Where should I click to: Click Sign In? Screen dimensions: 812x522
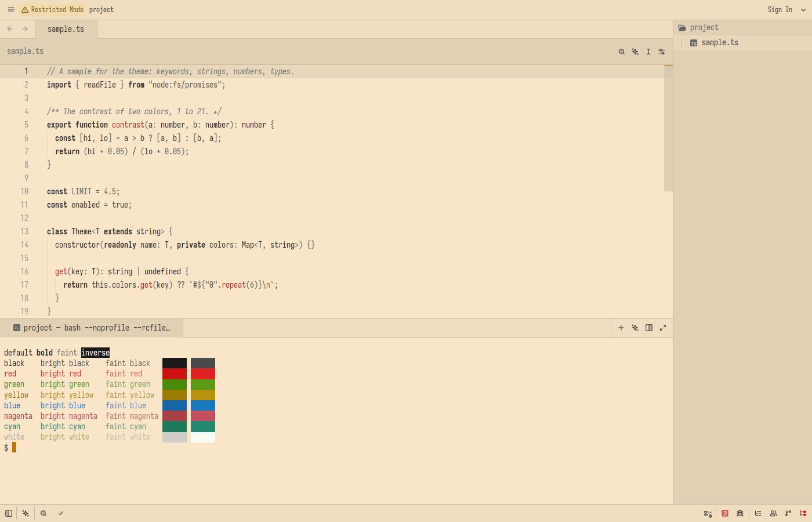(780, 10)
